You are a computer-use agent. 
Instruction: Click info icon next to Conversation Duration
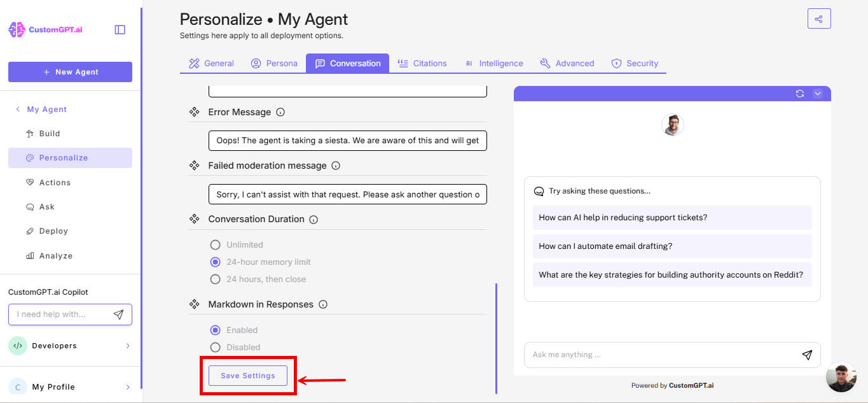pos(313,219)
